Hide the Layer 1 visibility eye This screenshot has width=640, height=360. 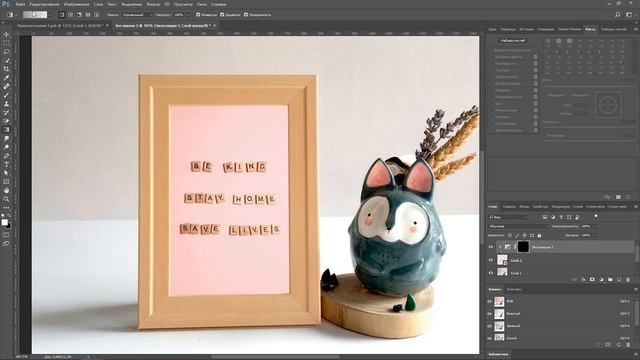[x=491, y=273]
